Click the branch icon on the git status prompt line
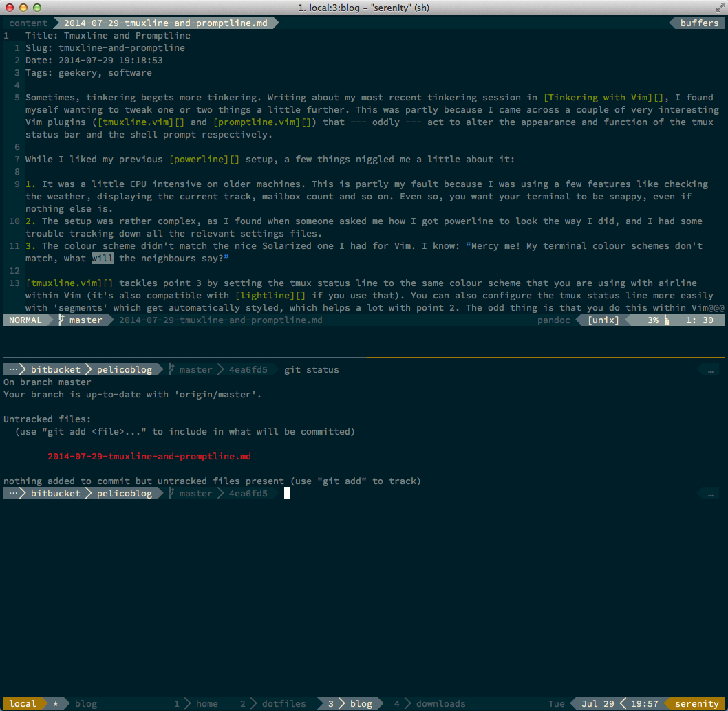Screen dimensions: 728x711 pos(171,369)
